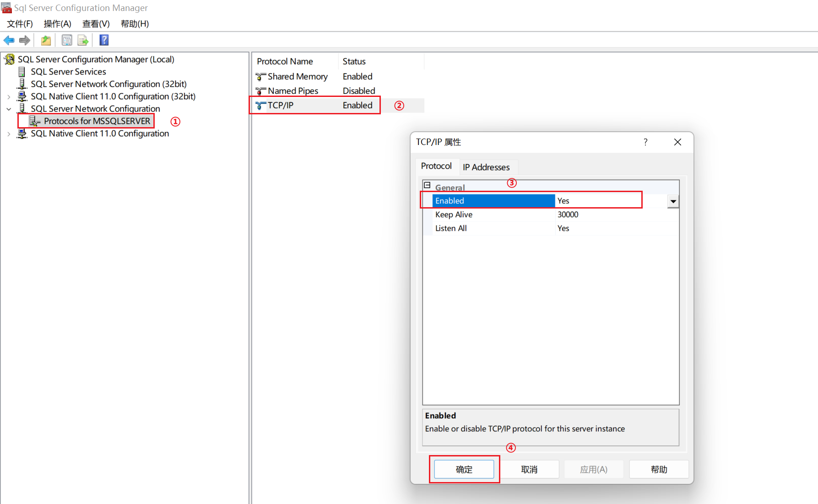
Task: Open the 操作(A) menu
Action: coord(58,24)
